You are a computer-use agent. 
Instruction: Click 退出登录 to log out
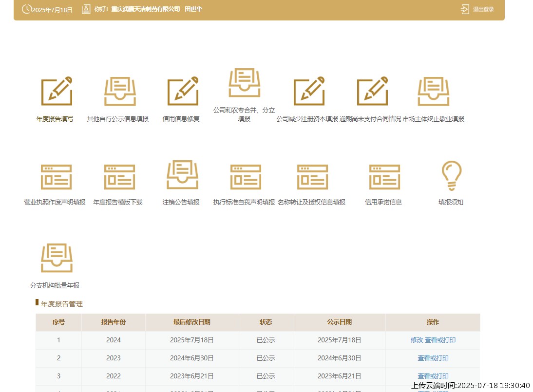tap(483, 9)
